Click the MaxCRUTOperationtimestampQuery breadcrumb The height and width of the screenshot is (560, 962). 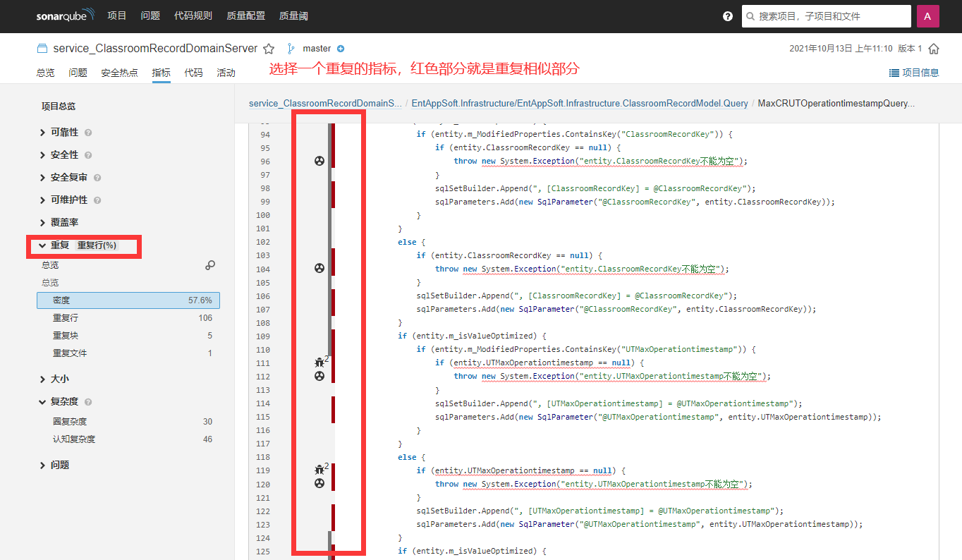836,103
